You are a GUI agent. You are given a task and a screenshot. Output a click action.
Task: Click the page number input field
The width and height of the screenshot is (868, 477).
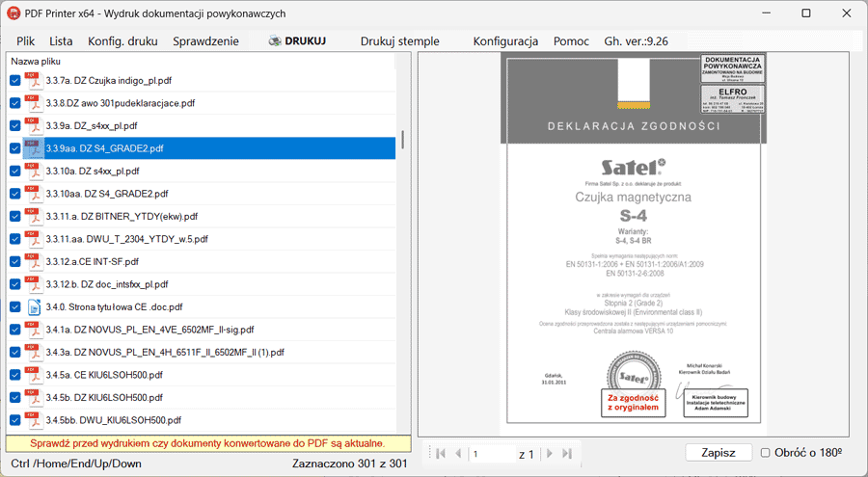click(492, 453)
